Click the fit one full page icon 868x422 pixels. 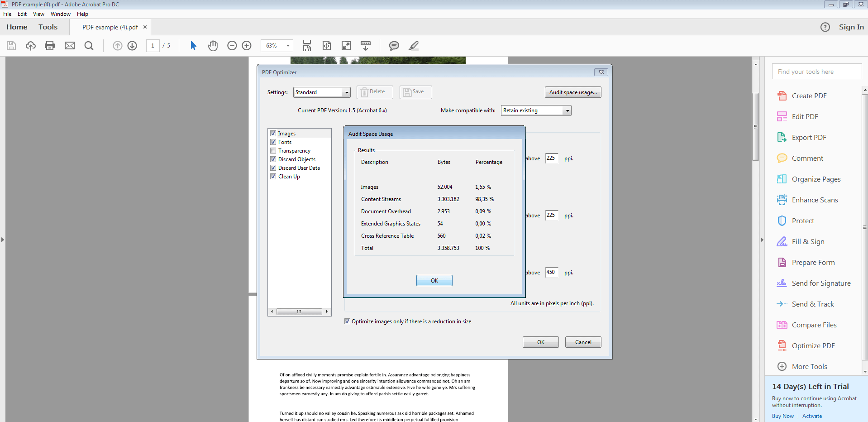(327, 46)
